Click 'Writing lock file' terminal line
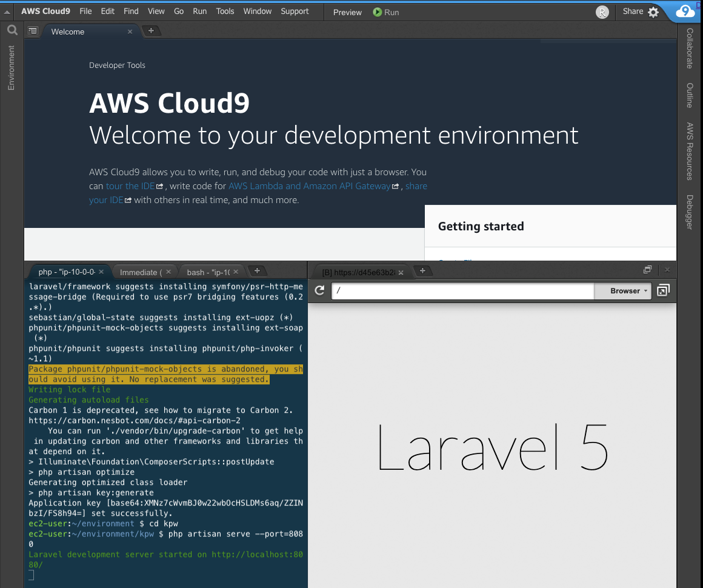This screenshot has height=588, width=703. [70, 390]
